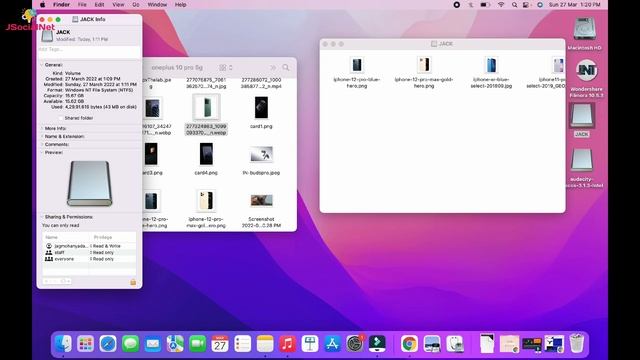Collapse the General section

42,65
